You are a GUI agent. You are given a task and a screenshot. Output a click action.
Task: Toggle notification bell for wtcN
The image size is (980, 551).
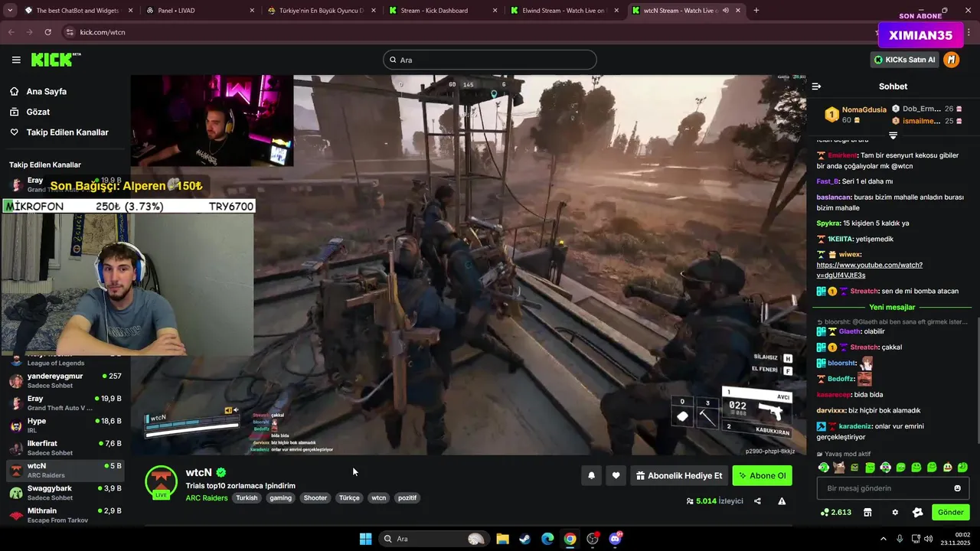591,476
